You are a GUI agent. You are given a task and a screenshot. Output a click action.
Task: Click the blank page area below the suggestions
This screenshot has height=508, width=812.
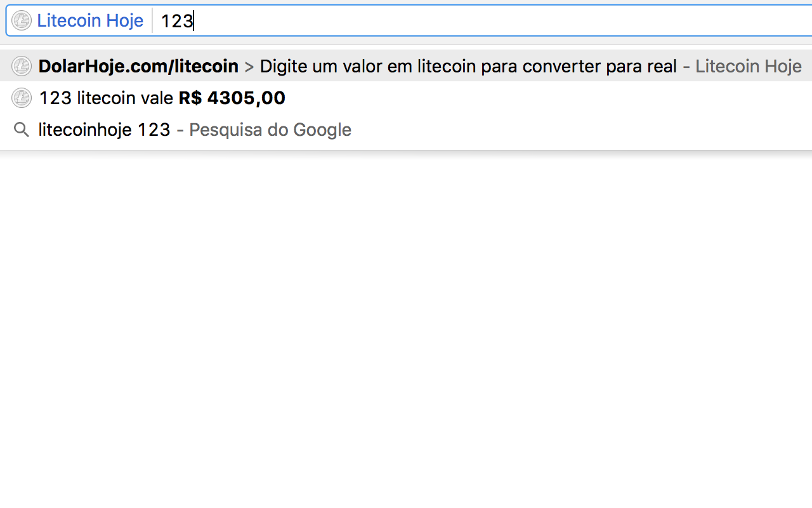point(406,330)
